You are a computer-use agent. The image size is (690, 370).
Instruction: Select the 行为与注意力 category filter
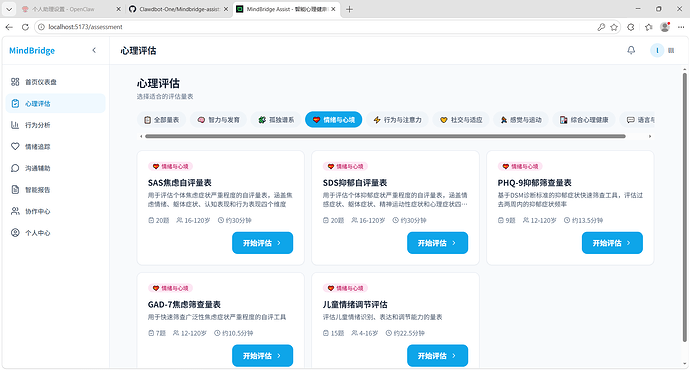[397, 120]
